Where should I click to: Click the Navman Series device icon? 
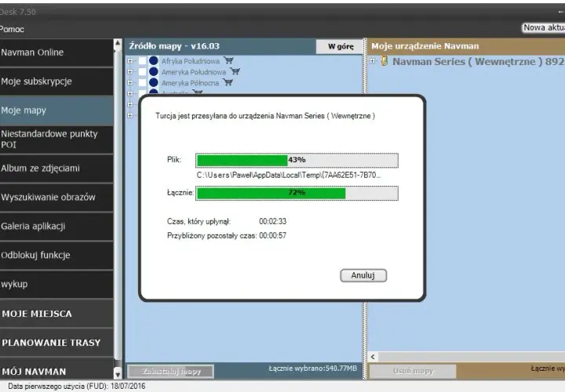coord(385,61)
